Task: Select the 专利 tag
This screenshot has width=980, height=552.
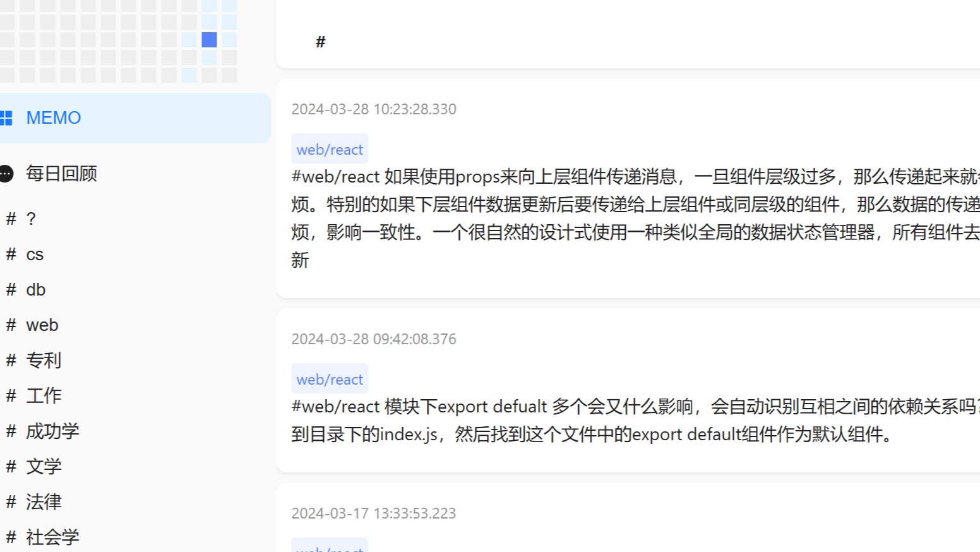Action: [x=44, y=361]
